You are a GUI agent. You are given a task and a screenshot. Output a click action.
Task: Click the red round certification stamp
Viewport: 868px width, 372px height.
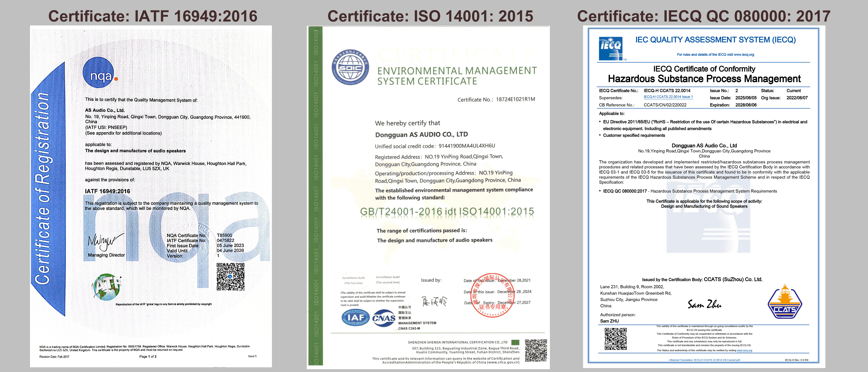coord(492,295)
